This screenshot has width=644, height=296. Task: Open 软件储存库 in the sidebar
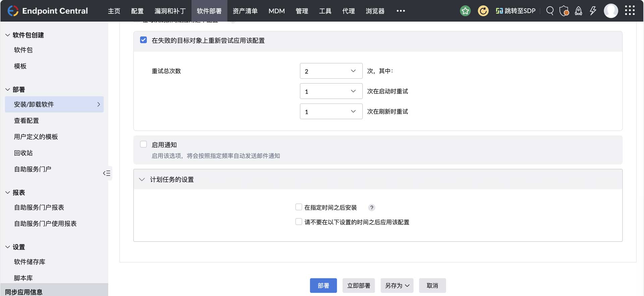pyautogui.click(x=30, y=262)
